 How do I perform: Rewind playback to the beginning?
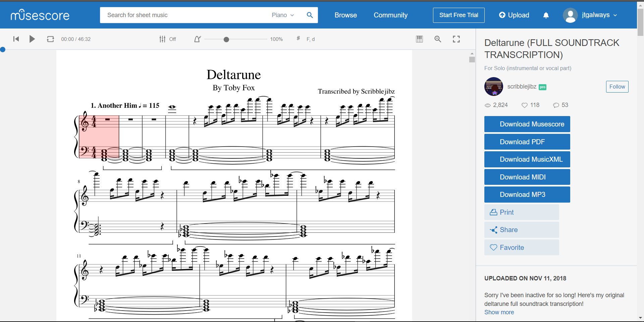pos(16,39)
